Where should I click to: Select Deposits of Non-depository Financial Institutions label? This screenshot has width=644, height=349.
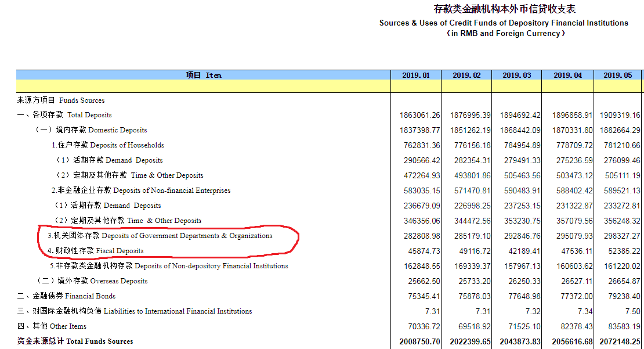pyautogui.click(x=169, y=266)
